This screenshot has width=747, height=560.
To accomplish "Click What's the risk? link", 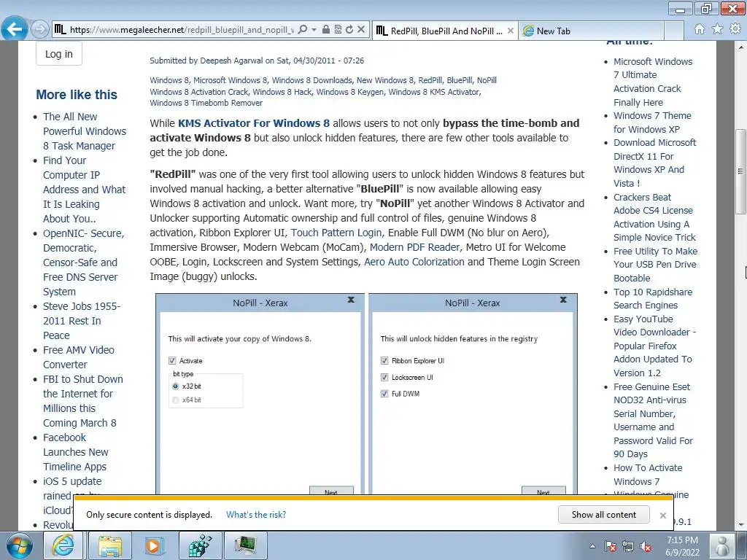I will pos(256,515).
